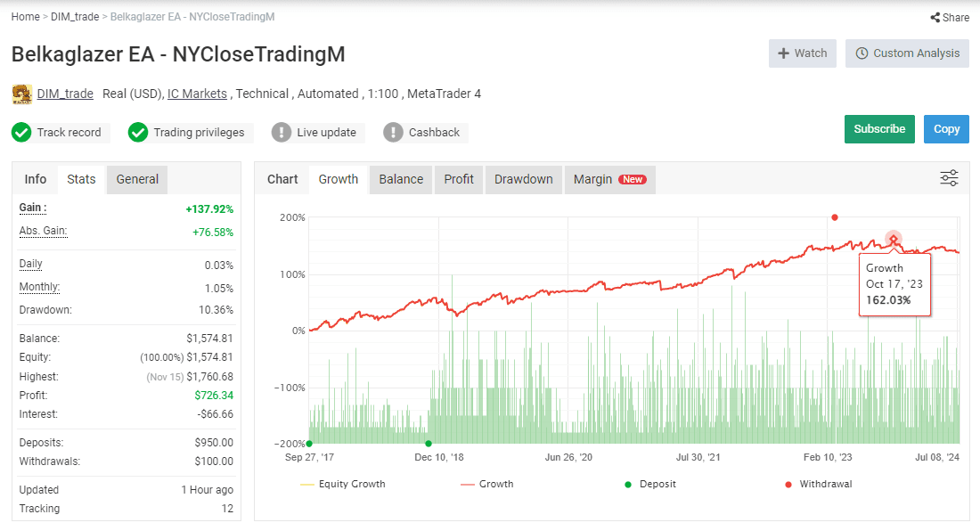
Task: Toggle Equity Growth series in legend
Action: tap(342, 484)
